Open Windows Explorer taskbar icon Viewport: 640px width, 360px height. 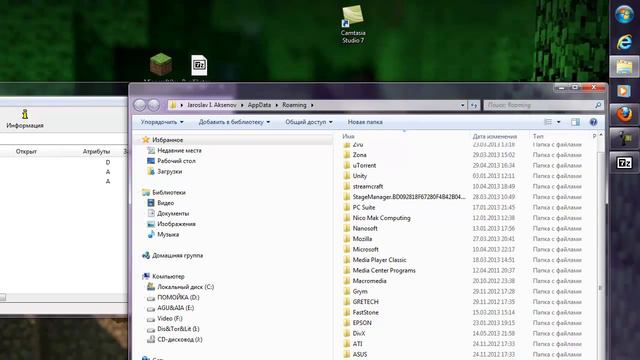click(624, 67)
